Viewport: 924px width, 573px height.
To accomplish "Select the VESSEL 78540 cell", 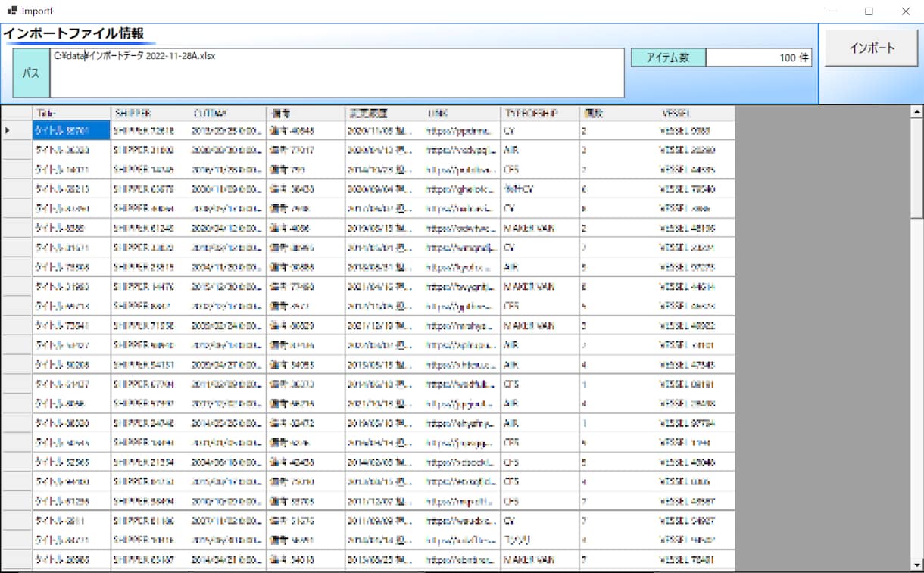I will 695,189.
